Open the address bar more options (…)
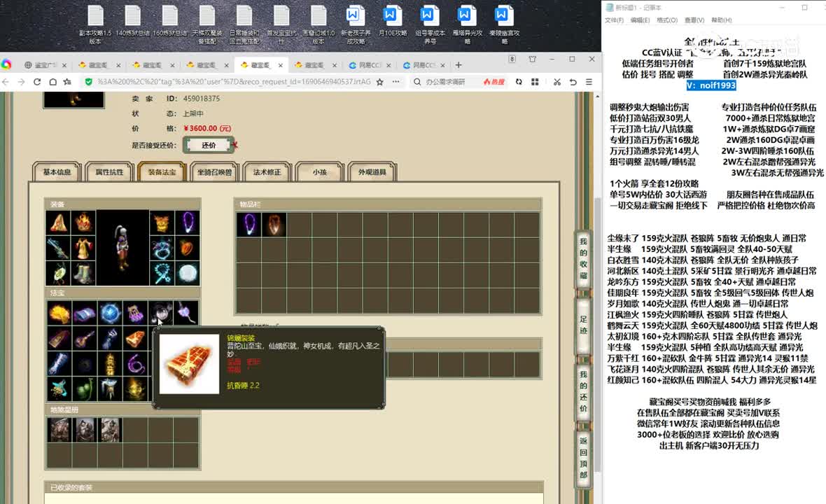This screenshot has width=826, height=504. pyautogui.click(x=395, y=82)
